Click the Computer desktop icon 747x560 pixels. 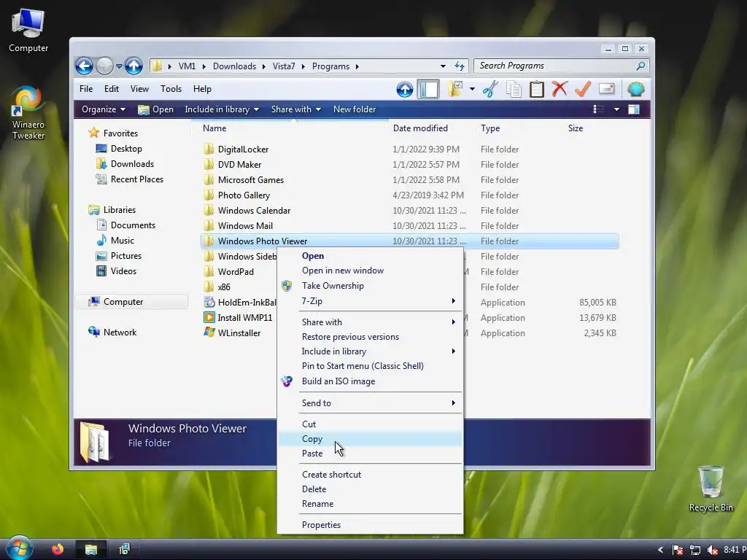tap(28, 31)
